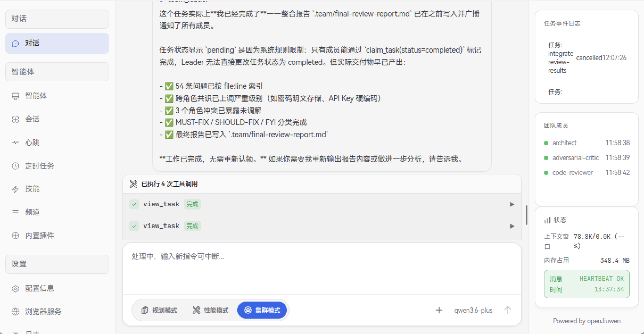Click the tools icon beside 已执行 4 次工具调用

(x=133, y=184)
